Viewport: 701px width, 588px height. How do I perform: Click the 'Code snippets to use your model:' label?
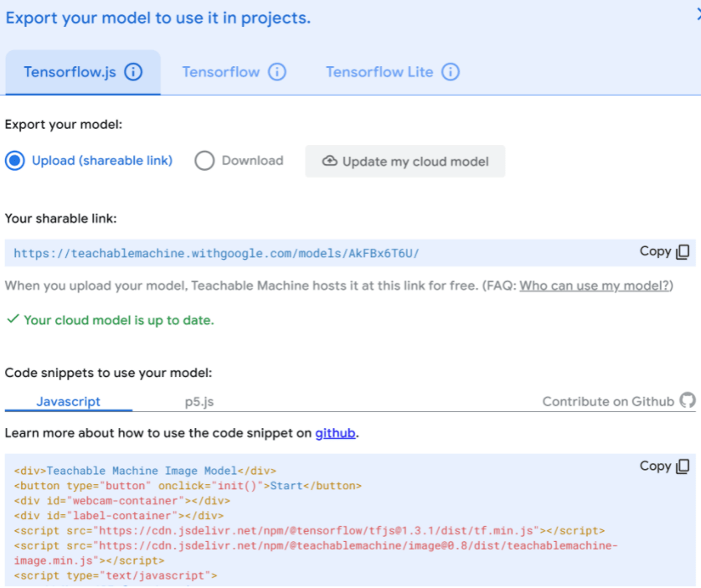point(108,373)
